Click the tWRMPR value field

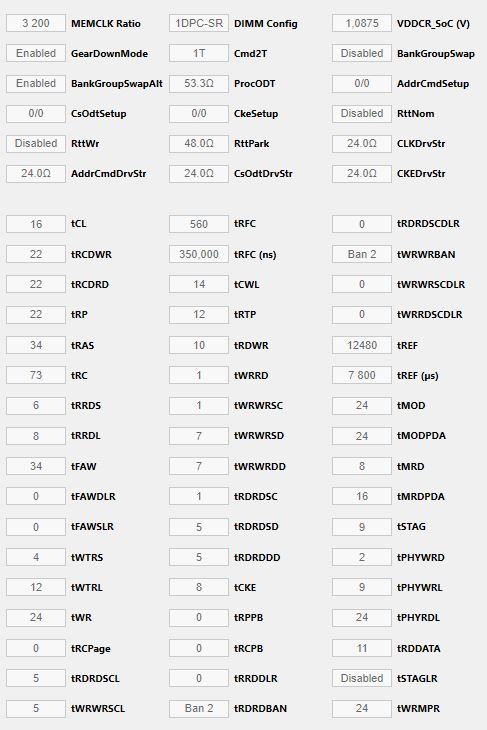(362, 708)
